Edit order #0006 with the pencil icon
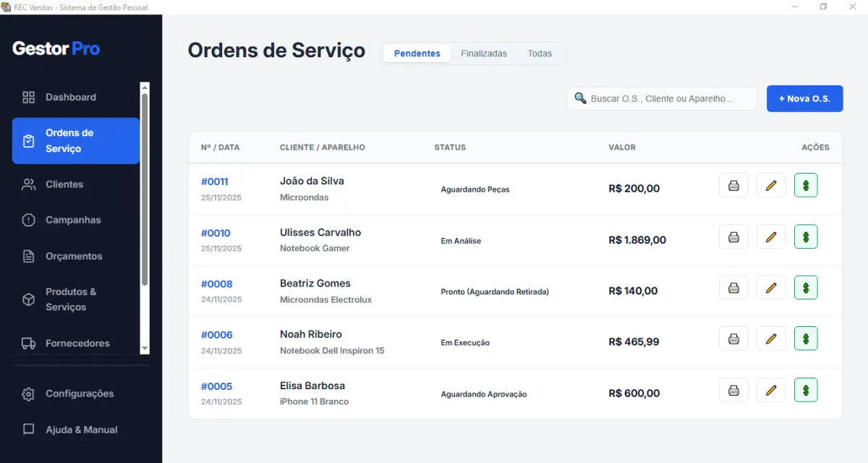The height and width of the screenshot is (463, 868). coord(770,338)
